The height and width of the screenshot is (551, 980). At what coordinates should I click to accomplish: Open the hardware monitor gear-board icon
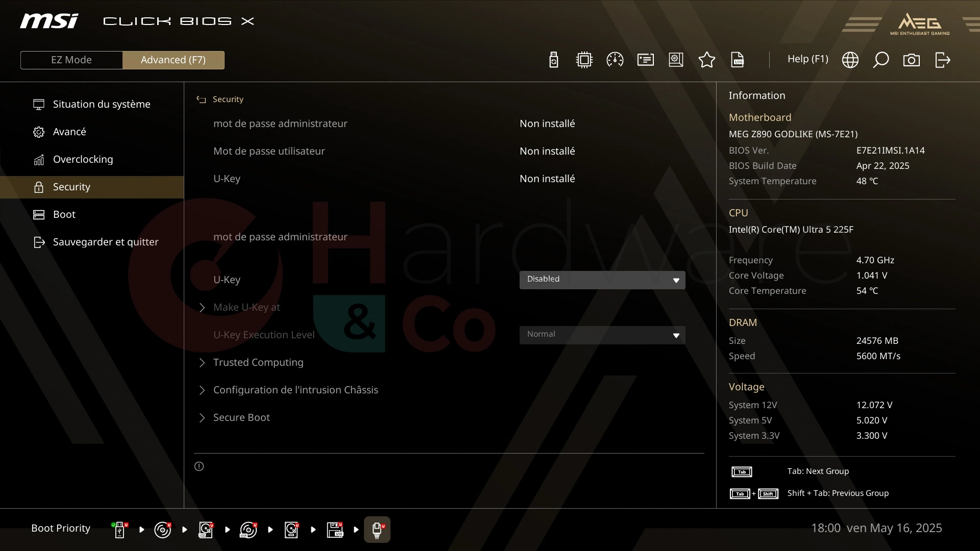(x=676, y=60)
